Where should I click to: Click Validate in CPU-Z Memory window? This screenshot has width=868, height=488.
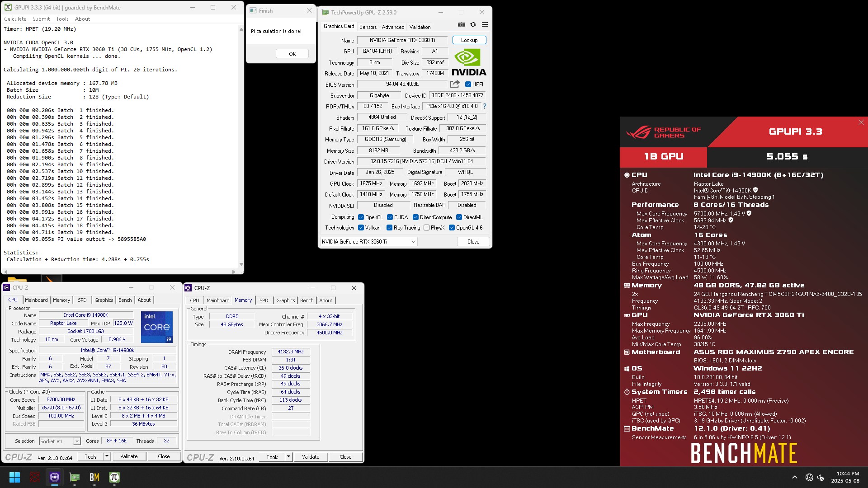pos(311,457)
